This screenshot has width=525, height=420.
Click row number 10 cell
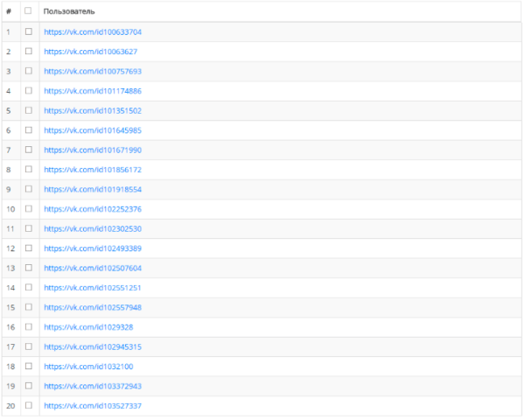[11, 209]
